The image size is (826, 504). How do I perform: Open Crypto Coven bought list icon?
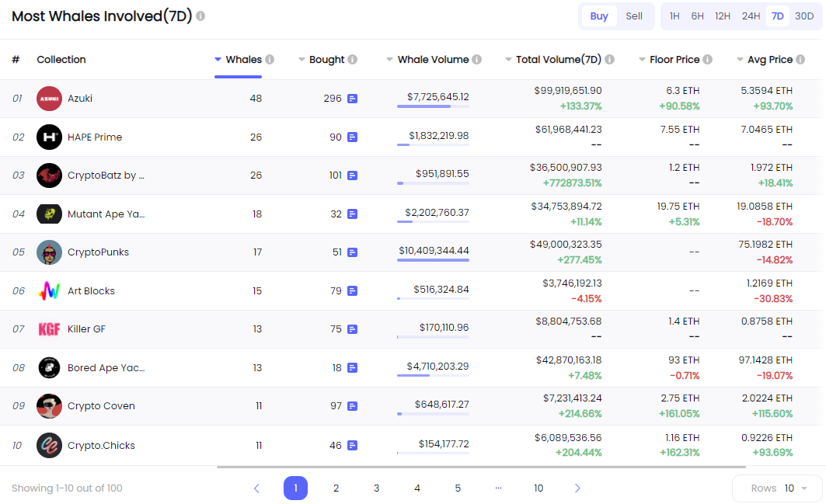coord(353,406)
